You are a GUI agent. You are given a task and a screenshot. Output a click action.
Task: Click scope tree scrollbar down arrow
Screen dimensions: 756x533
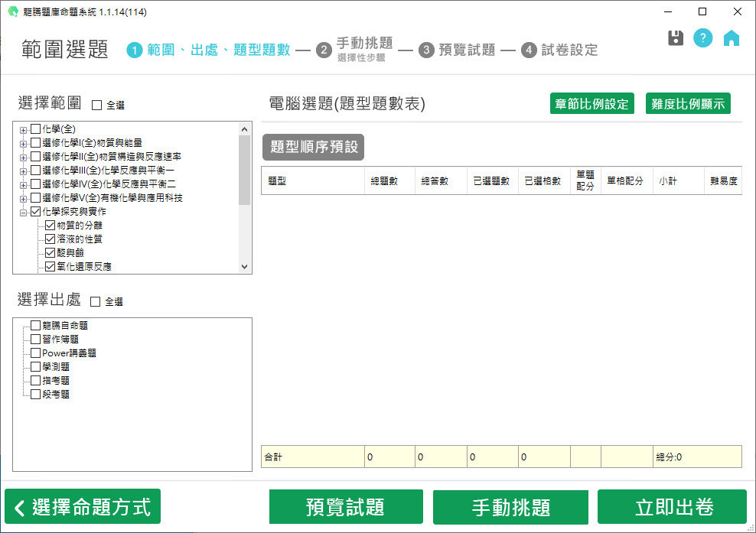point(245,267)
